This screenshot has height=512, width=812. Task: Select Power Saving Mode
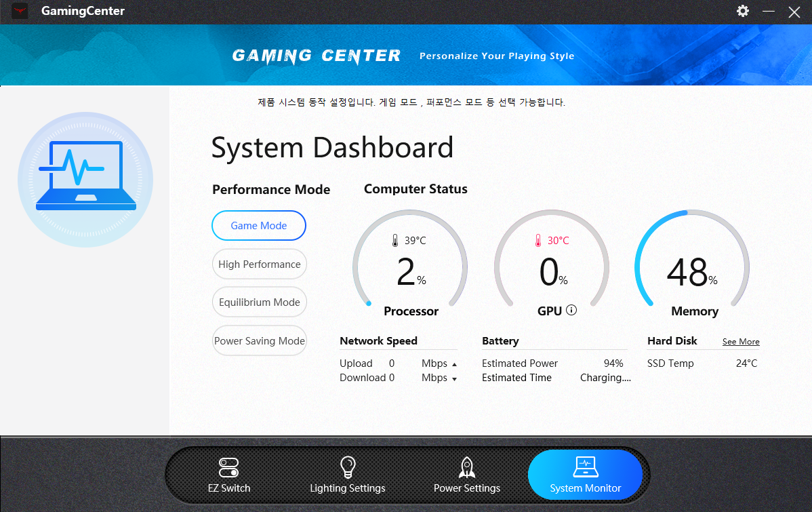click(x=260, y=340)
